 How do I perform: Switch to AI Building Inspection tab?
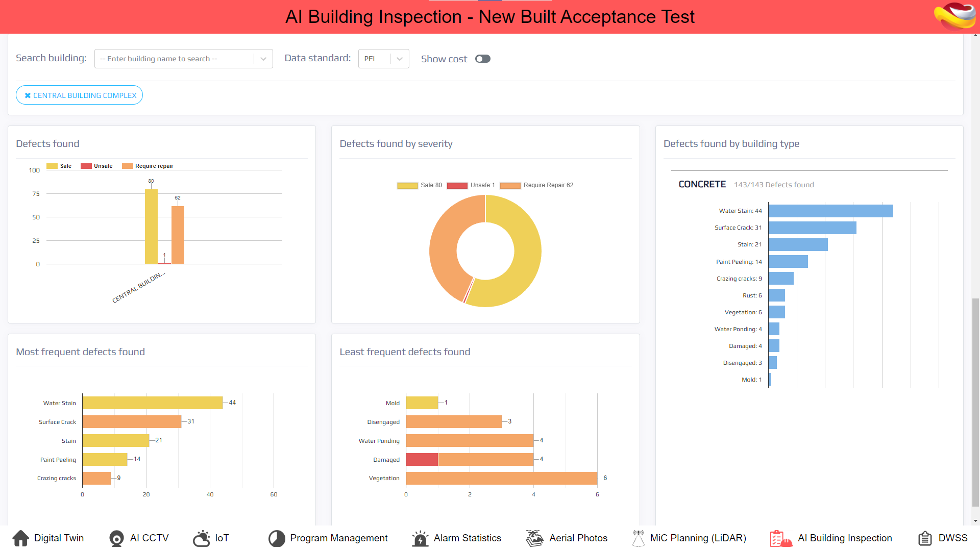[x=844, y=538]
